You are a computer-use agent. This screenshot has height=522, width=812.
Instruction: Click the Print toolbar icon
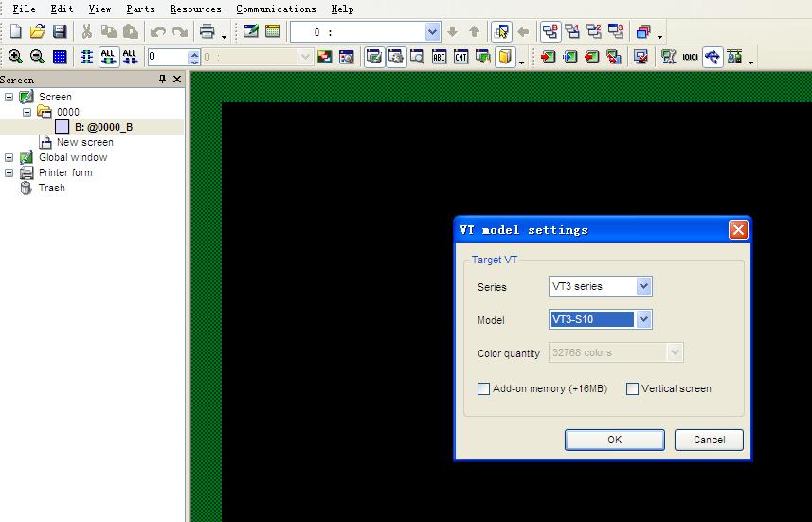(x=207, y=32)
